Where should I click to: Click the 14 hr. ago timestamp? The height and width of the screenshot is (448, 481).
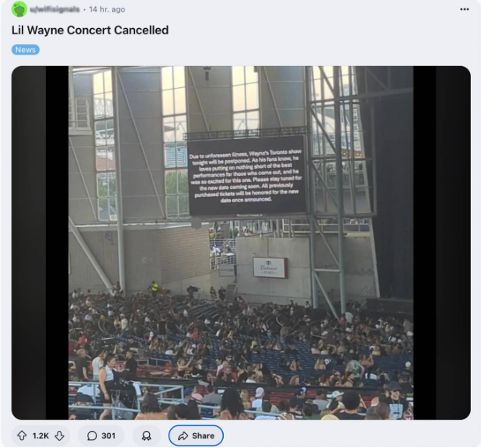[x=107, y=9]
